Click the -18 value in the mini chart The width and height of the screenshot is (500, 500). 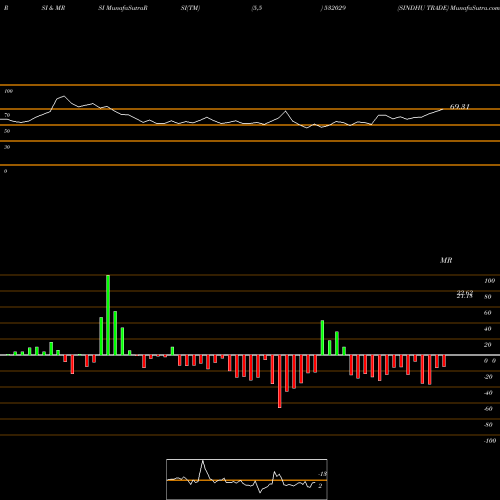pos(323,474)
